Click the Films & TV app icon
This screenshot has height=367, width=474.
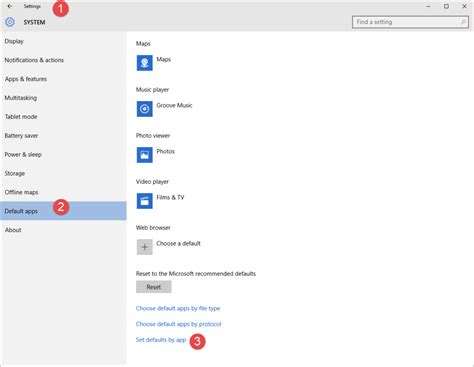pos(145,201)
